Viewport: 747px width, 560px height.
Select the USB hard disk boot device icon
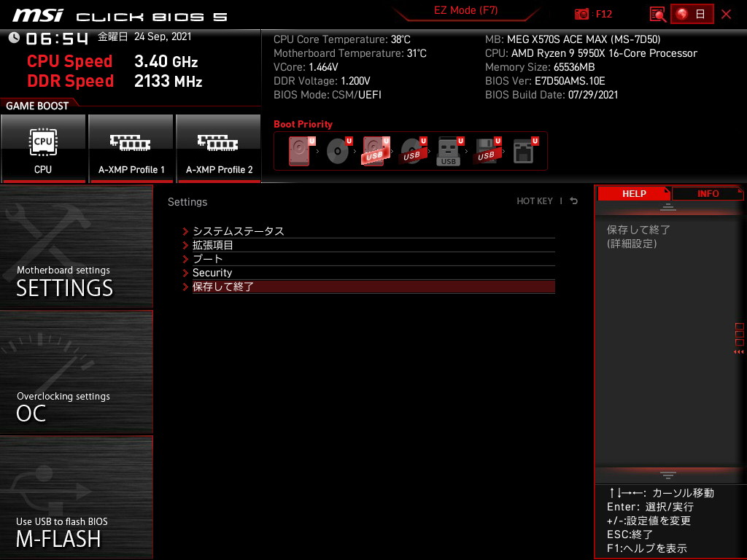click(x=376, y=151)
